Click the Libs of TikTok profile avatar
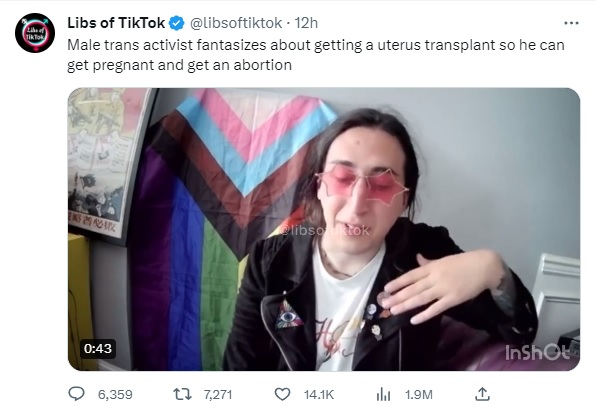This screenshot has width=596, height=415. coord(35,33)
